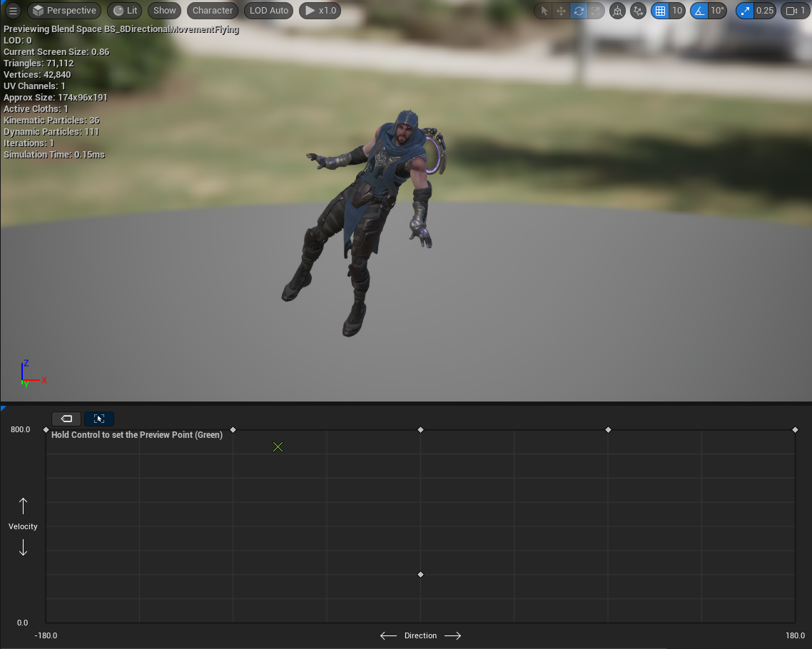Click the Triangles: 71,112 stat
Image resolution: width=812 pixels, height=649 pixels.
coord(39,63)
